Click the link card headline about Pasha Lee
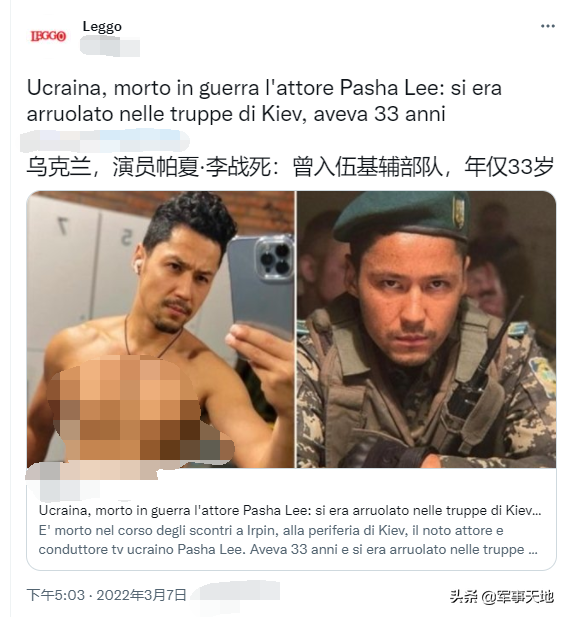The height and width of the screenshot is (617, 567). click(x=290, y=510)
